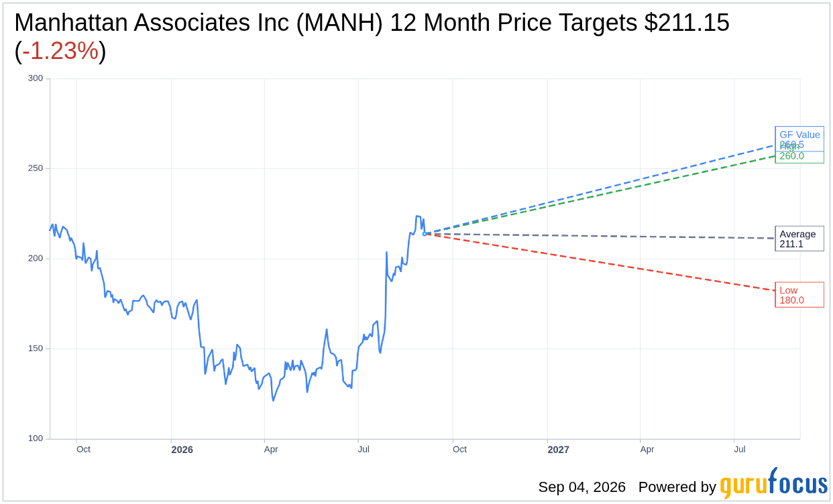Click the Apr 2026 axis tick label
The width and height of the screenshot is (833, 504).
271,449
